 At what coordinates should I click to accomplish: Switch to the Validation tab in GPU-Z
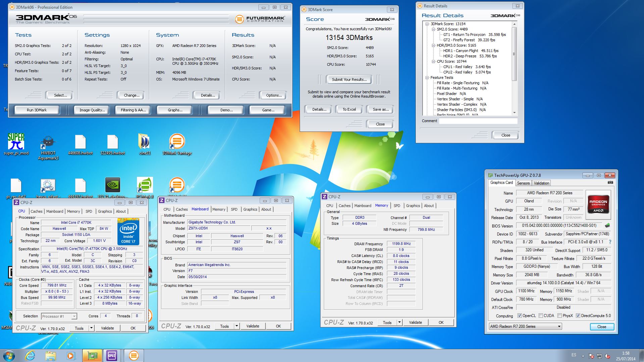click(541, 183)
